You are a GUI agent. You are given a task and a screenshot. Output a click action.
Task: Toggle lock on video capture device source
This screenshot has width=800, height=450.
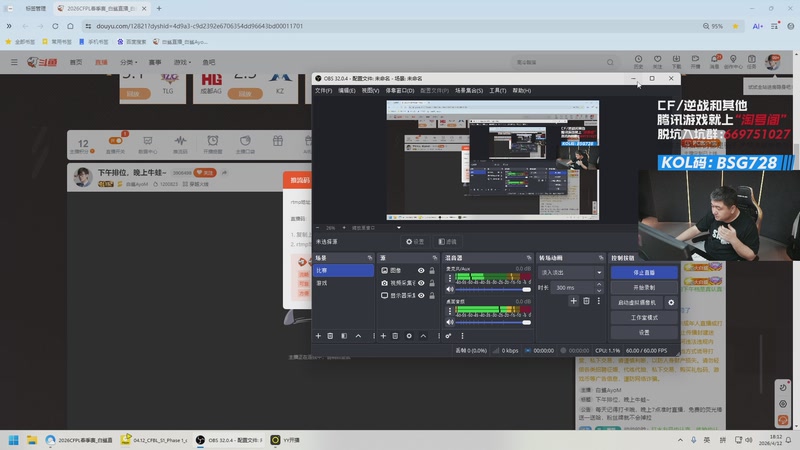[x=432, y=283]
